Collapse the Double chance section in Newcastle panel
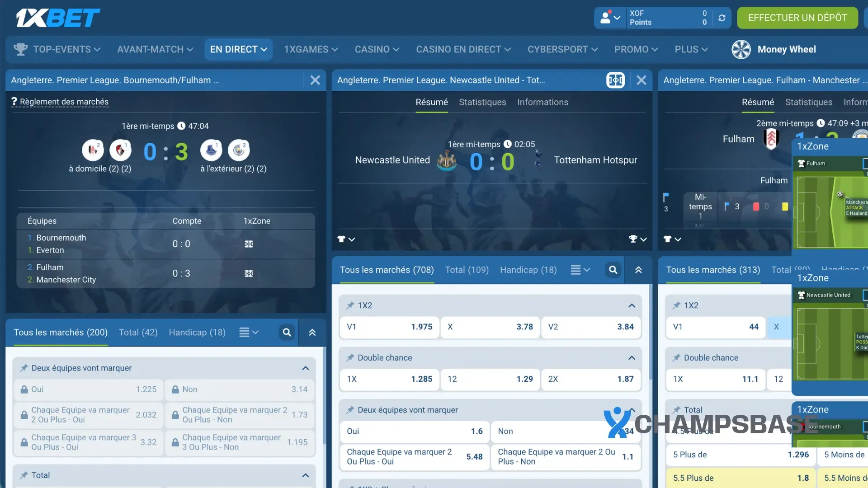 (x=632, y=358)
